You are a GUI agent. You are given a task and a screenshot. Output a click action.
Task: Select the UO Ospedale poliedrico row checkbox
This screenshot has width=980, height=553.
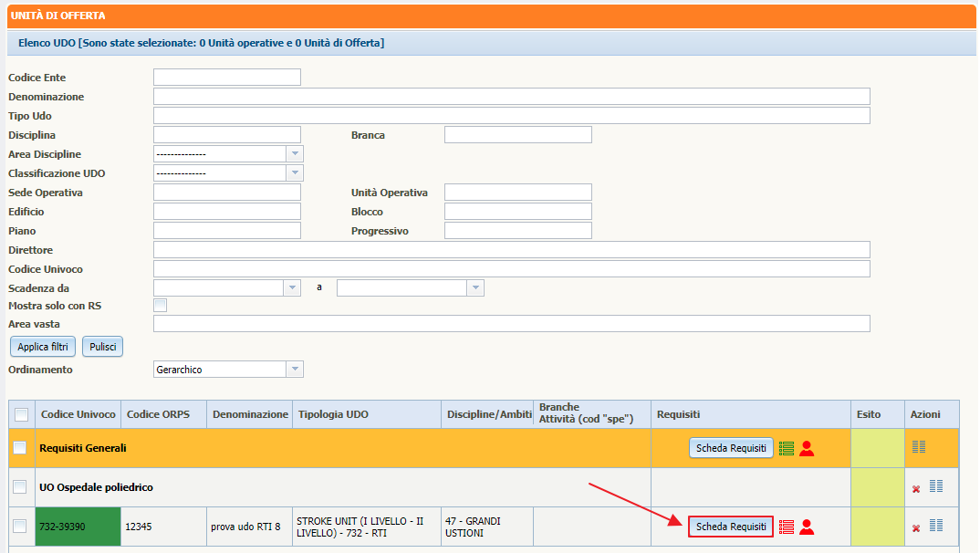point(20,486)
